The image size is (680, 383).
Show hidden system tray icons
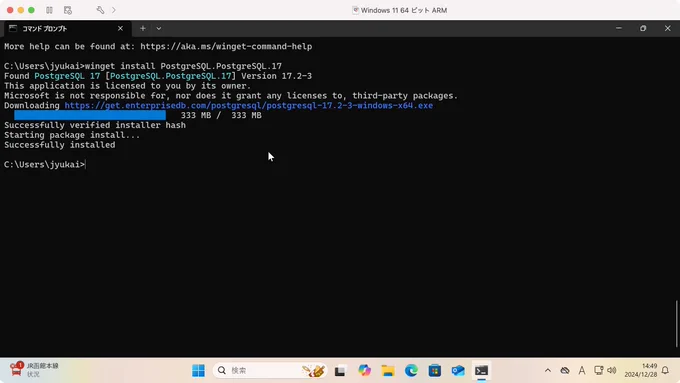pyautogui.click(x=548, y=370)
